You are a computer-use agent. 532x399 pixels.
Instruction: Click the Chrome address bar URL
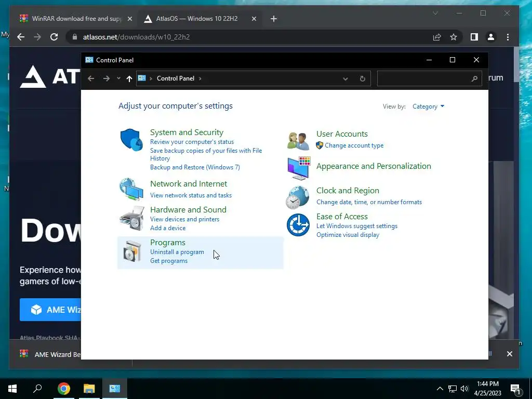tap(137, 37)
